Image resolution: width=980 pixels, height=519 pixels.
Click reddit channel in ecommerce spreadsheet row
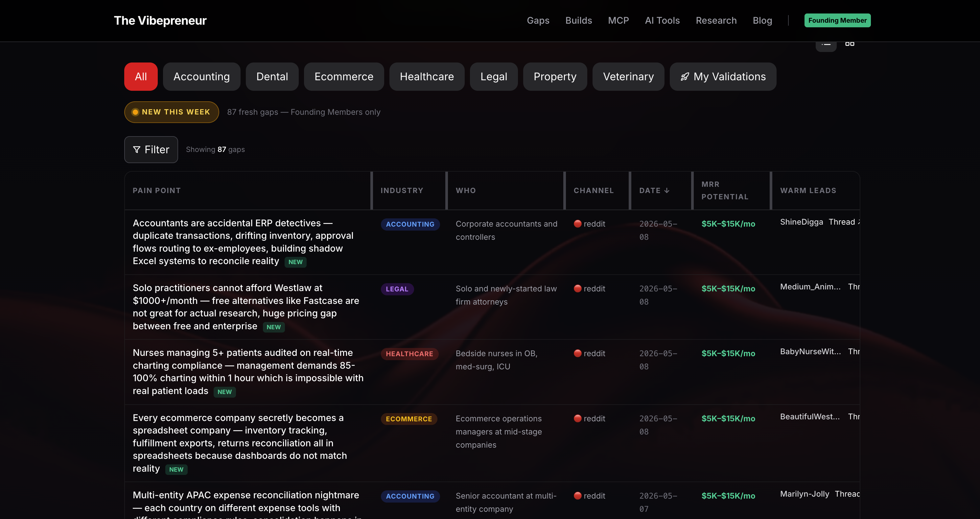click(589, 418)
